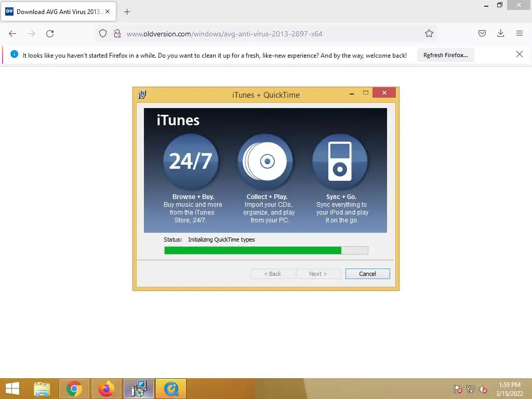Dismiss the Firefox refresh notification bar
The width and height of the screenshot is (532, 399).
point(520,54)
